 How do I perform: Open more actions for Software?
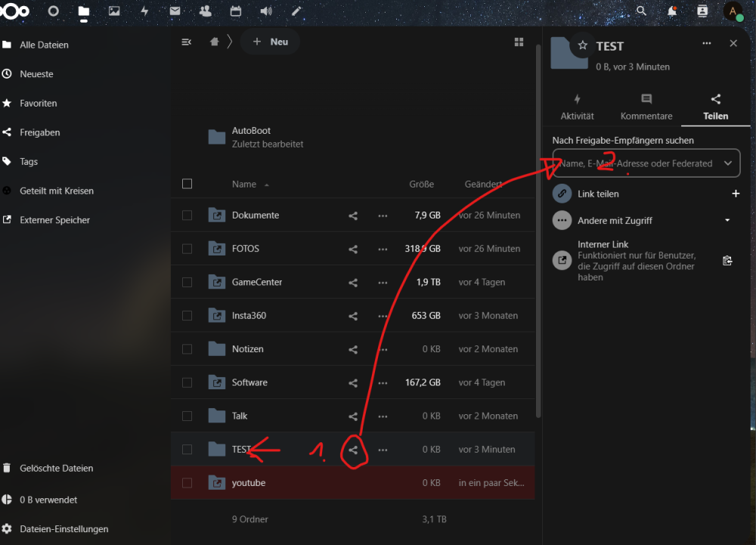[383, 382]
